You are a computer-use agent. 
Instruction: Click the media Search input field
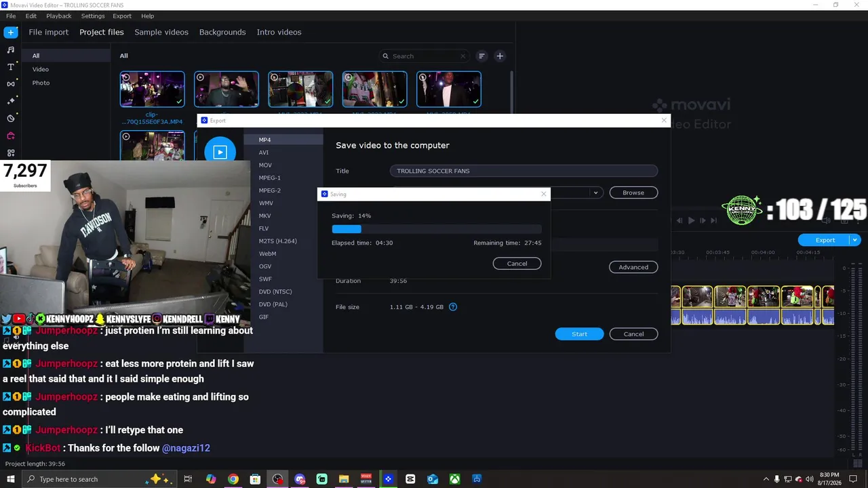pyautogui.click(x=424, y=56)
